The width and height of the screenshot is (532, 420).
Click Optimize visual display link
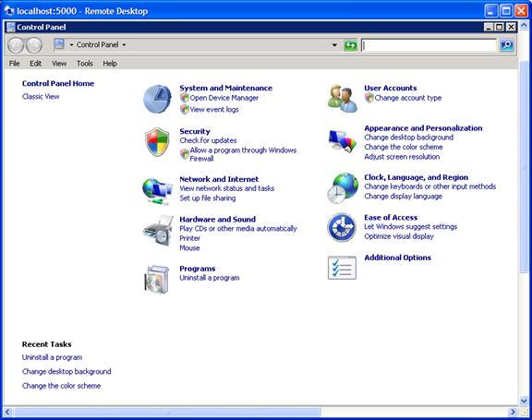pos(399,236)
